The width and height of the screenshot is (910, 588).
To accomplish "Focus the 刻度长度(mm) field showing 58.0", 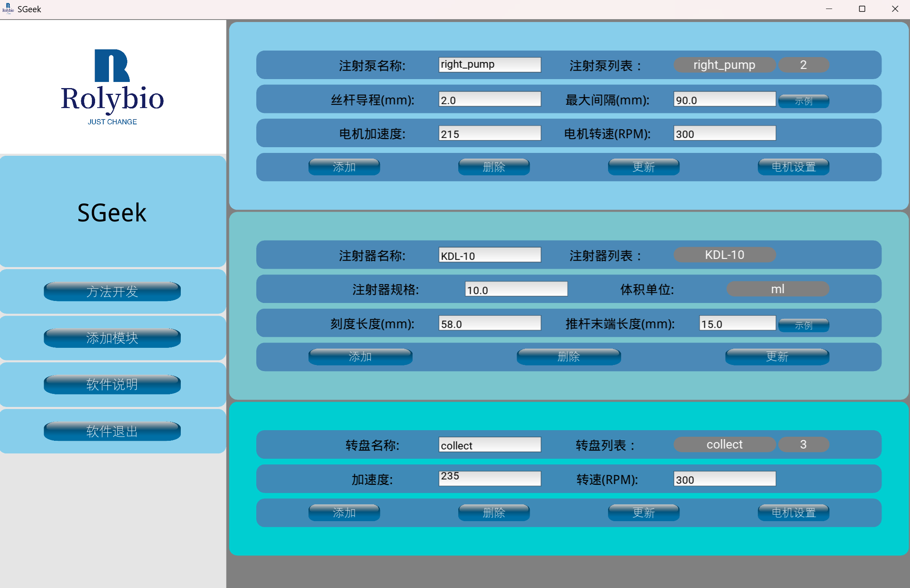I will 490,323.
